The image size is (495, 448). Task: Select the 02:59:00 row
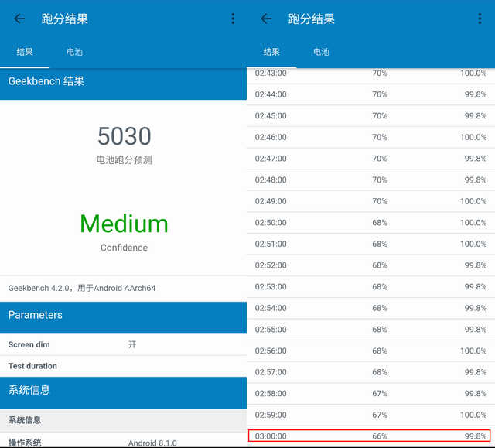click(x=371, y=415)
